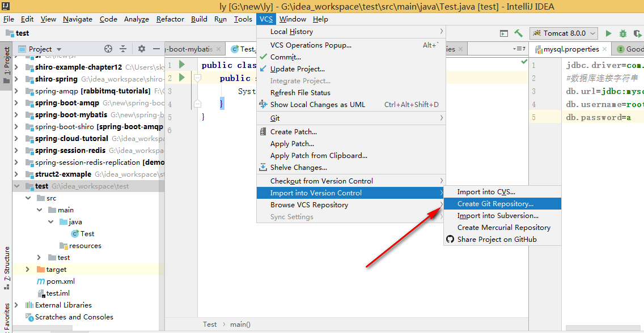Image resolution: width=644 pixels, height=333 pixels.
Task: Choose Commit with green check icon
Action: [x=351, y=57]
